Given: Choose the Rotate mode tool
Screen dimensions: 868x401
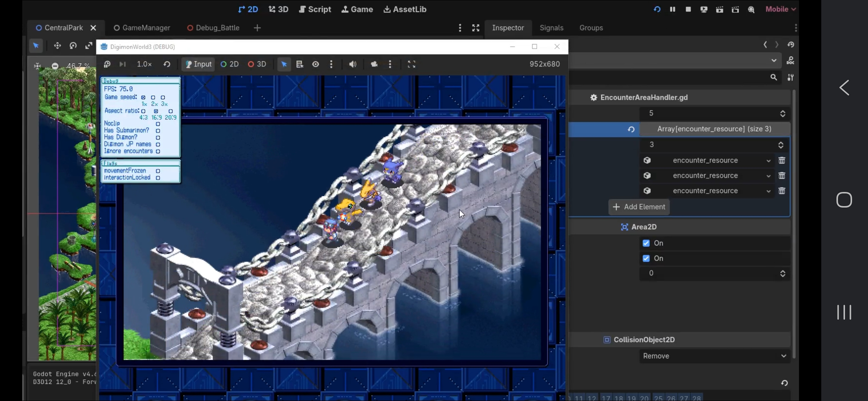Looking at the screenshot, I should 73,46.
